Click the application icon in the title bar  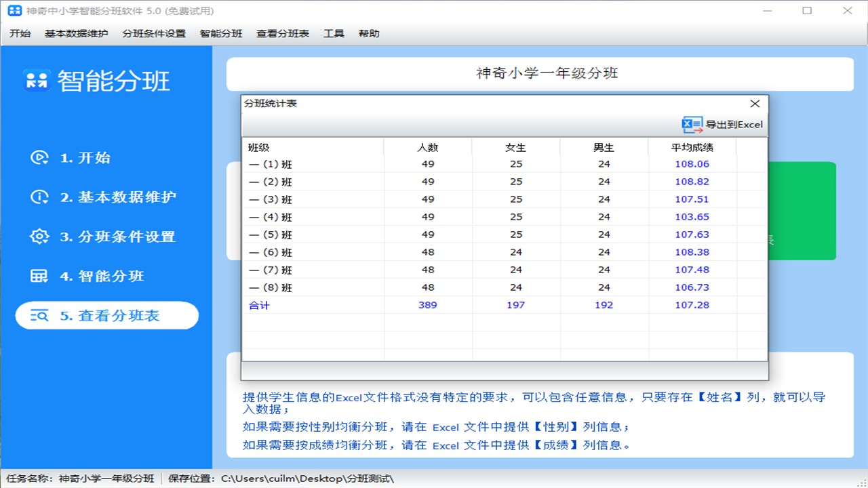click(14, 10)
